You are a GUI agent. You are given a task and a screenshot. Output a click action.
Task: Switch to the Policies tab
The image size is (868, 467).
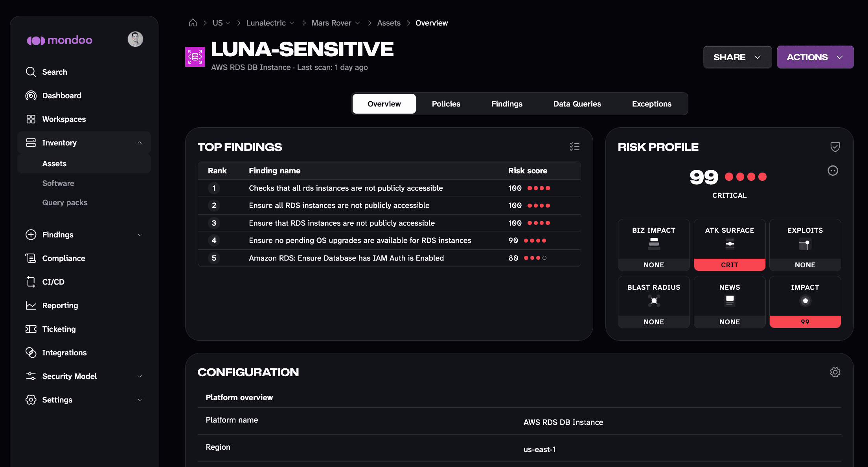pyautogui.click(x=446, y=104)
